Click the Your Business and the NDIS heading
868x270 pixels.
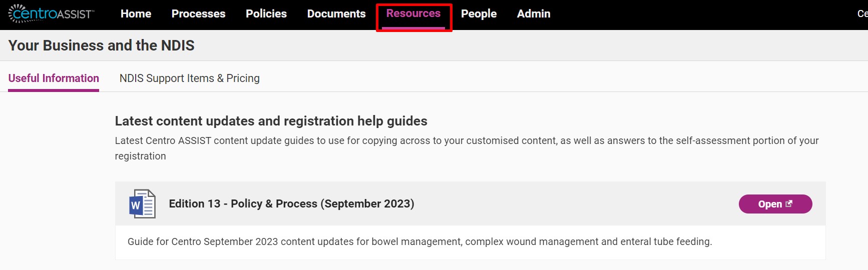[x=101, y=45]
